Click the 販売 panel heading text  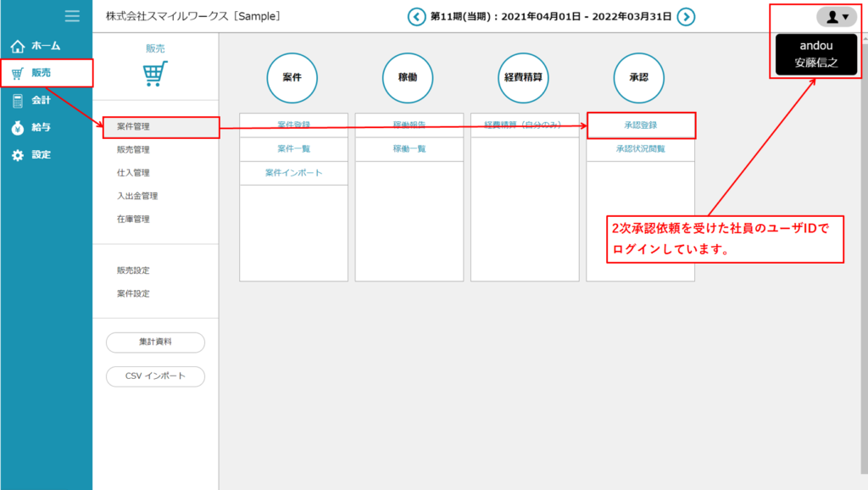[x=156, y=48]
